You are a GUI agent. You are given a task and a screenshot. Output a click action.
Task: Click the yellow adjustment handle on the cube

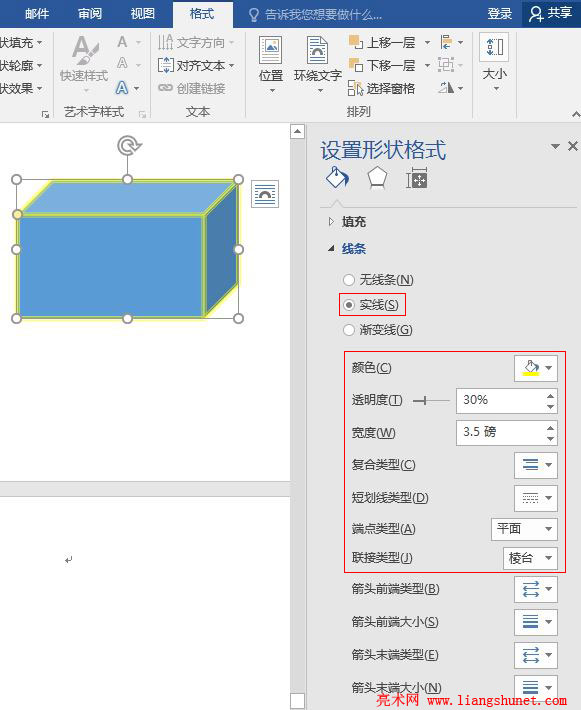tap(17, 214)
